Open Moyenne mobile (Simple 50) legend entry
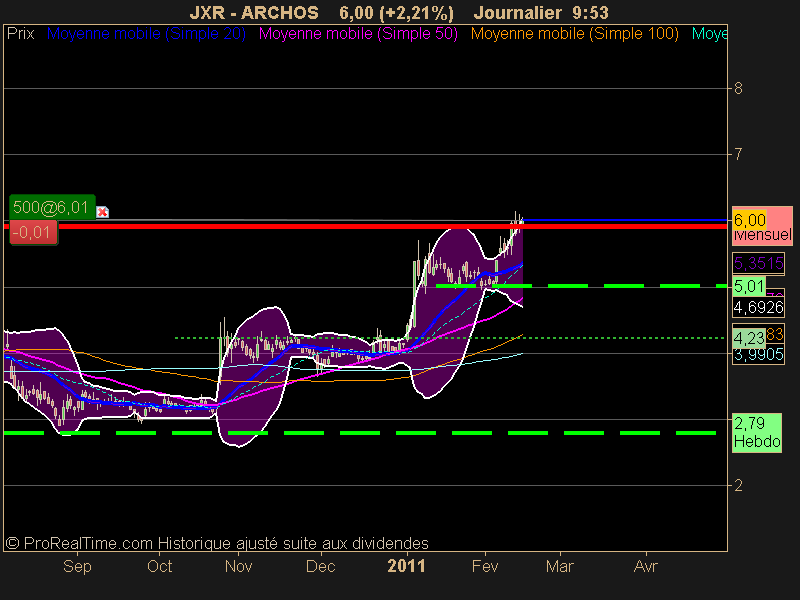The width and height of the screenshot is (800, 600). click(358, 34)
